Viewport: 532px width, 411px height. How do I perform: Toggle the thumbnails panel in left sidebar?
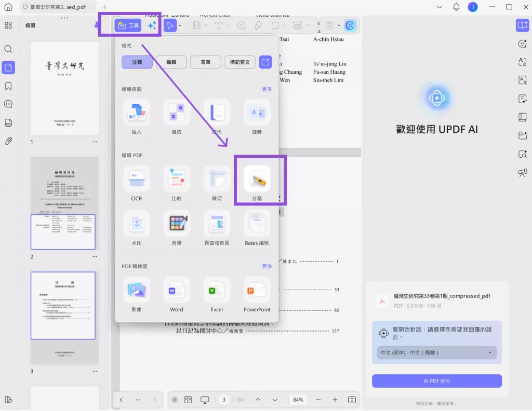[8, 67]
